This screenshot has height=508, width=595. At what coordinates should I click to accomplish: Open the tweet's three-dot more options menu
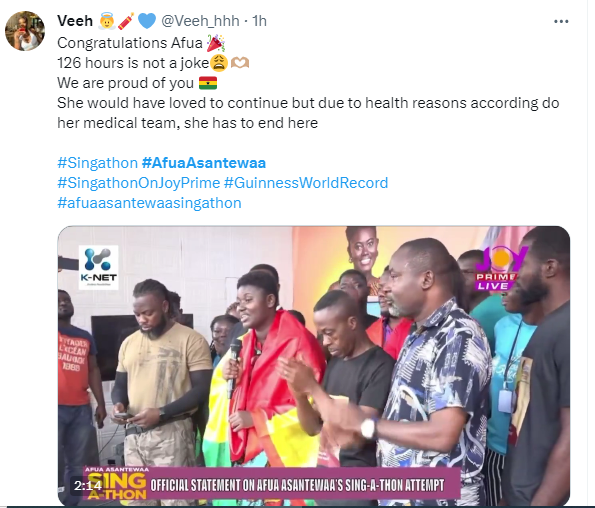tap(561, 22)
